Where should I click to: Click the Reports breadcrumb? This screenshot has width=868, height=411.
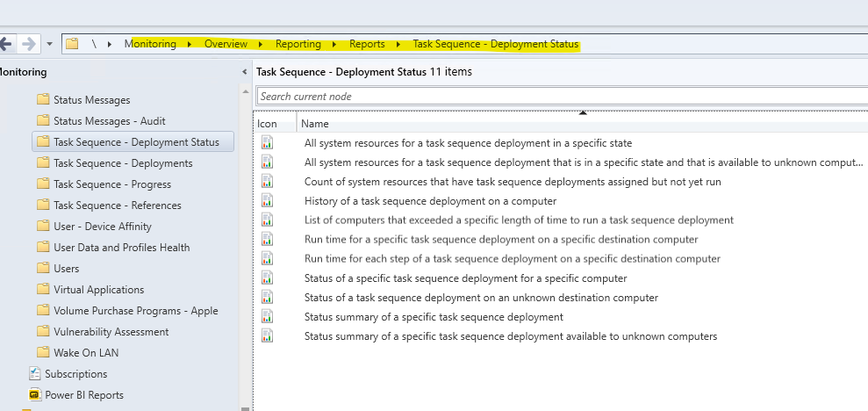[x=367, y=44]
